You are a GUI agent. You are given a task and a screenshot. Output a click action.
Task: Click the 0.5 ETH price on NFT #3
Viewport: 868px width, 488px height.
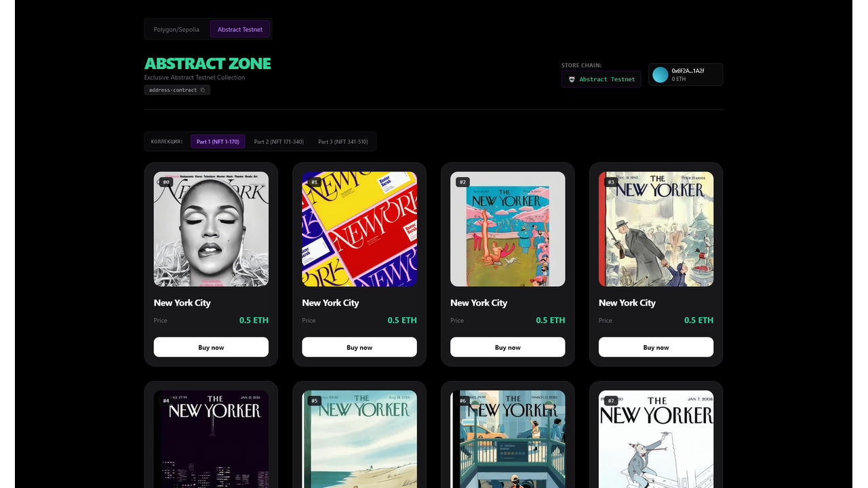tap(698, 321)
